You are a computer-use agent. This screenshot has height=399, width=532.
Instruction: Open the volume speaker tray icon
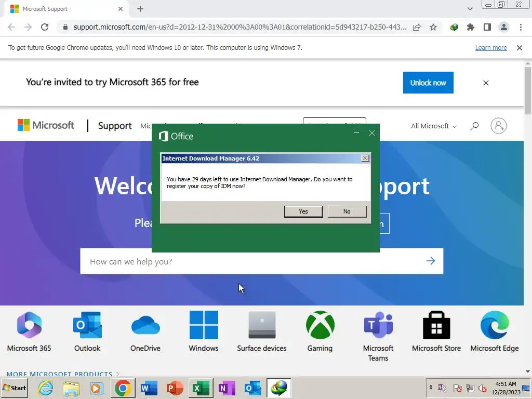pos(482,388)
